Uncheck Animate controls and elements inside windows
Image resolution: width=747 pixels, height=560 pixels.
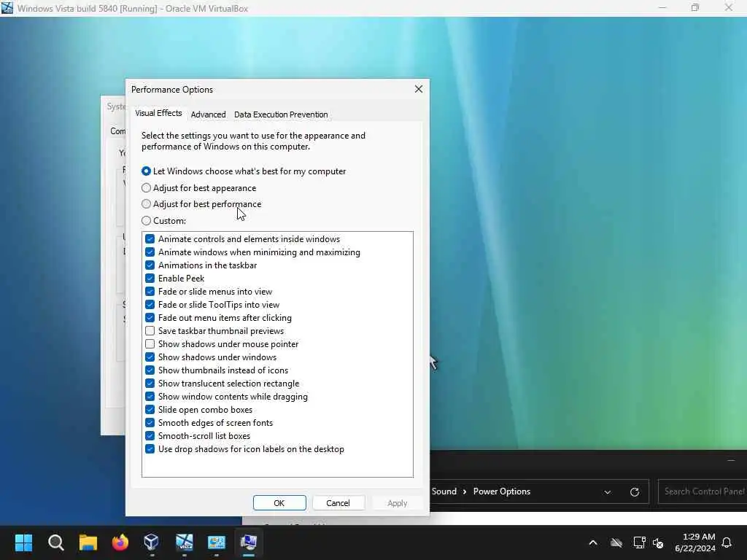150,239
